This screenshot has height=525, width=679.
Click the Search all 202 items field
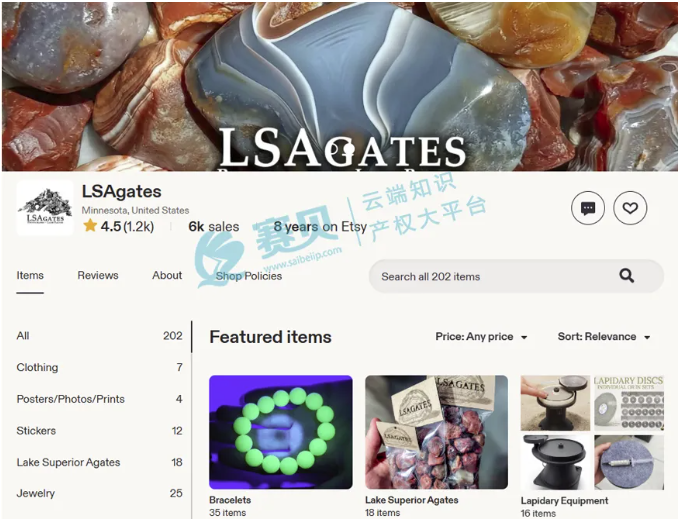click(516, 276)
